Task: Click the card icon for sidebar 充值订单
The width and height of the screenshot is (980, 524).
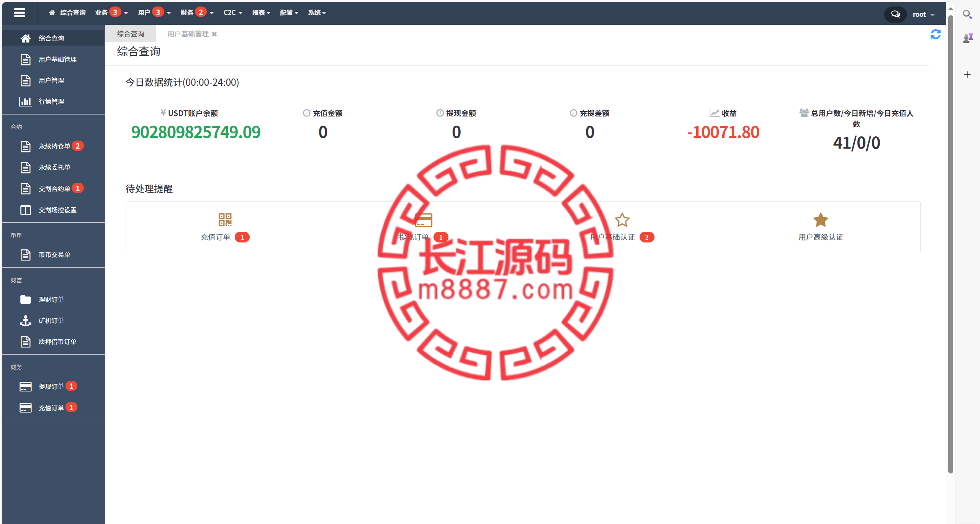Action: tap(25, 408)
